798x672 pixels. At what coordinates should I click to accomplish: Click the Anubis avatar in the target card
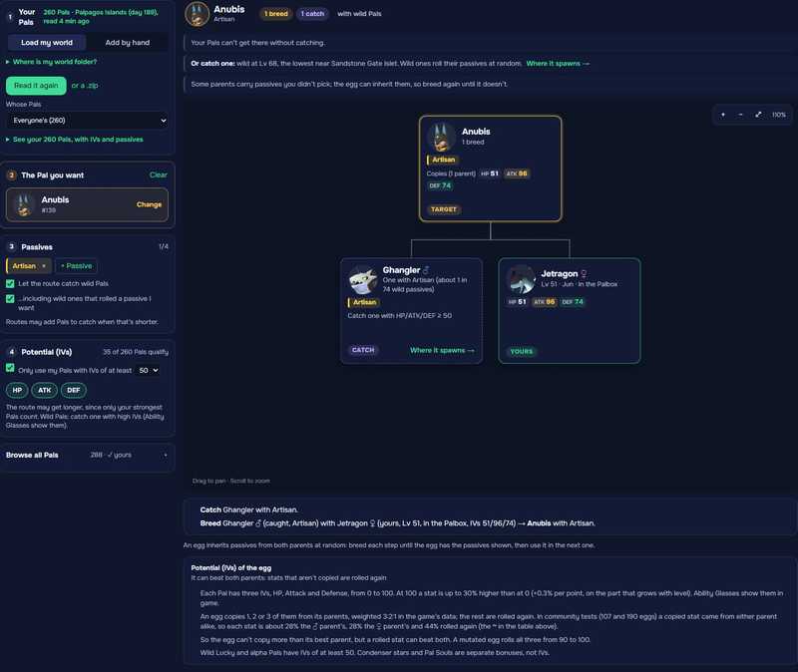click(441, 137)
